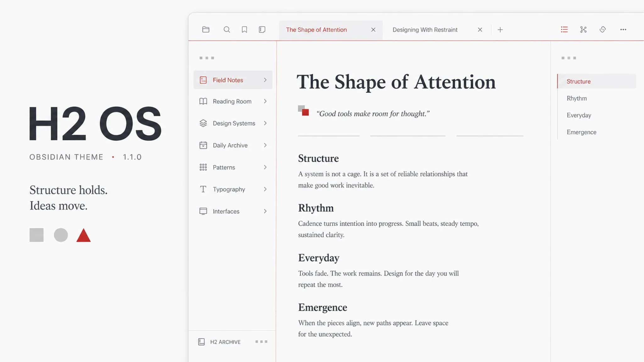
Task: Expand the Interfaces chevron
Action: click(265, 211)
